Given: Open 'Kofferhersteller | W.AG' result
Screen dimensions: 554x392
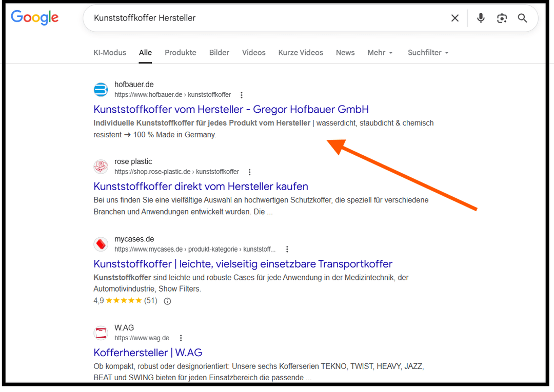Looking at the screenshot, I should [x=148, y=353].
